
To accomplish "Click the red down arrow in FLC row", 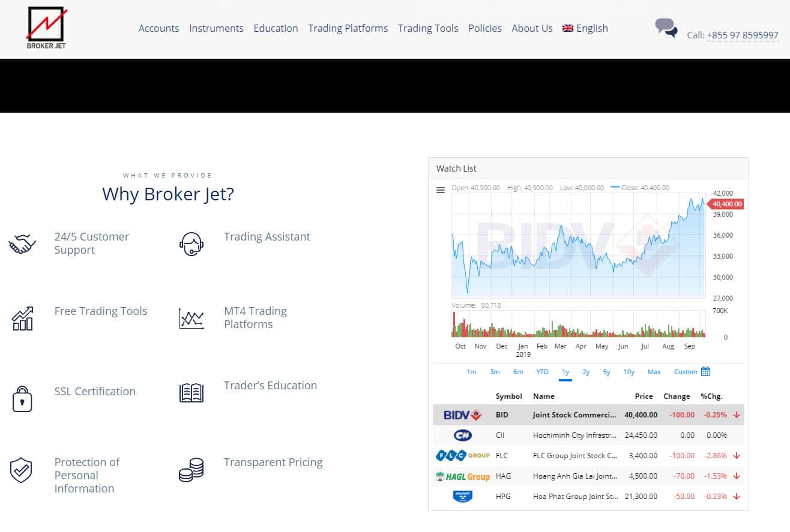I will click(x=737, y=455).
